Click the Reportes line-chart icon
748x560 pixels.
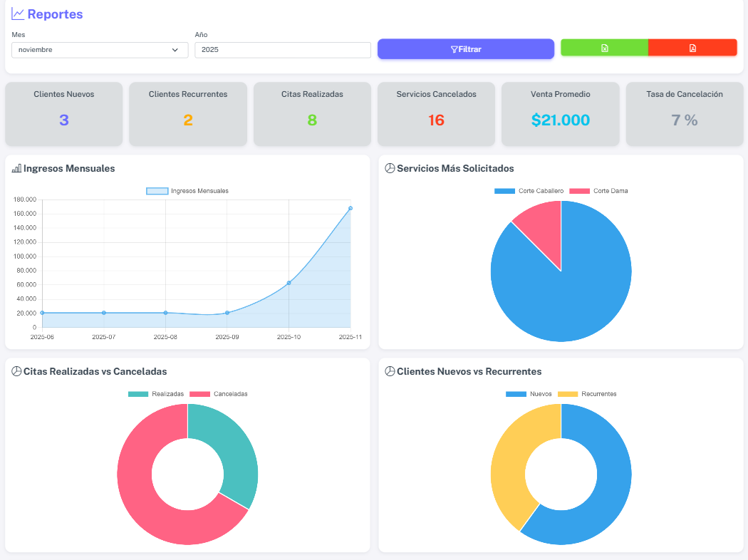click(x=18, y=14)
